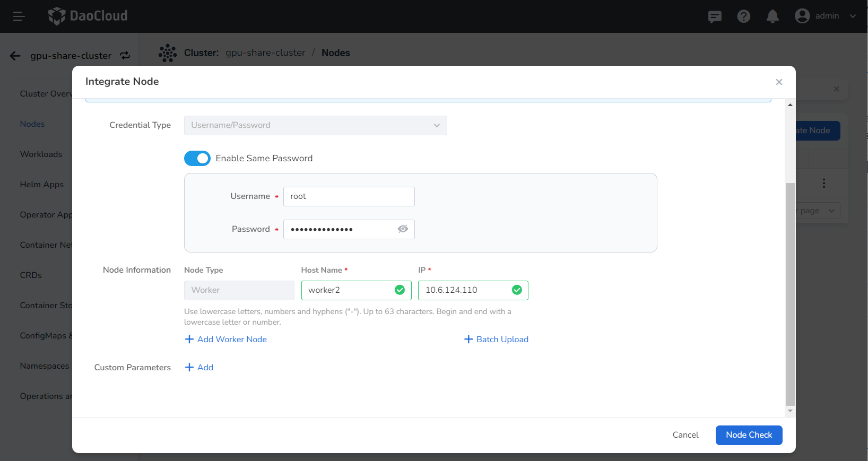Image resolution: width=868 pixels, height=461 pixels.
Task: Click the Host Name input field
Action: (348, 290)
